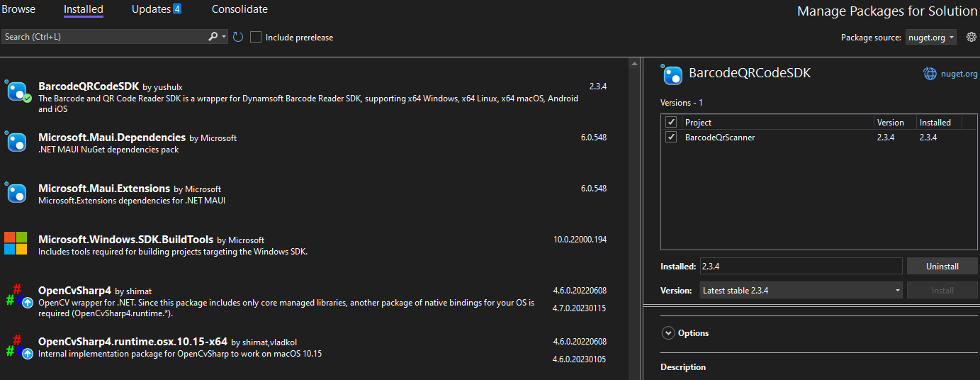Click the refresh icon beside search box

coord(238,37)
